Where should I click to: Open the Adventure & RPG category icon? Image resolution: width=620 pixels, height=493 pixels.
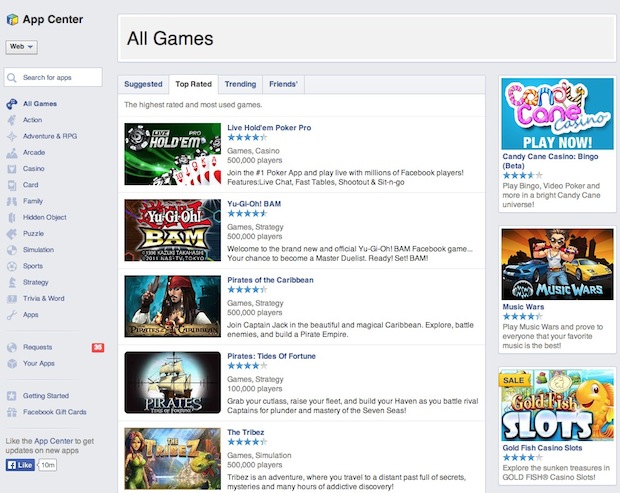click(11, 136)
